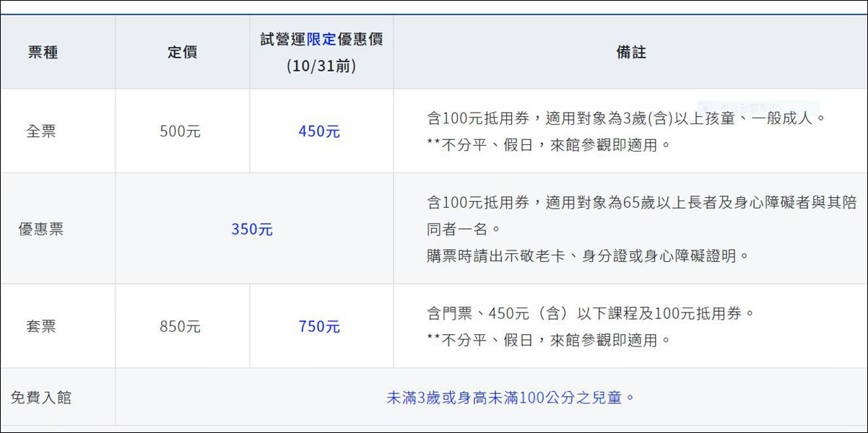Click the 套票 note 含門票、450元（含）以下課程
Viewport: 868px width, 433px height.
point(591,313)
